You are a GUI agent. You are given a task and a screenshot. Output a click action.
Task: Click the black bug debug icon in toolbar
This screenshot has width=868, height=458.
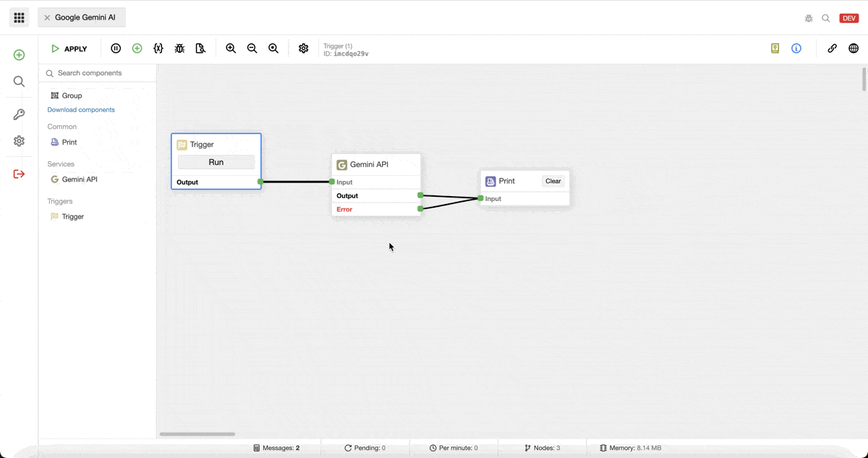click(x=179, y=48)
